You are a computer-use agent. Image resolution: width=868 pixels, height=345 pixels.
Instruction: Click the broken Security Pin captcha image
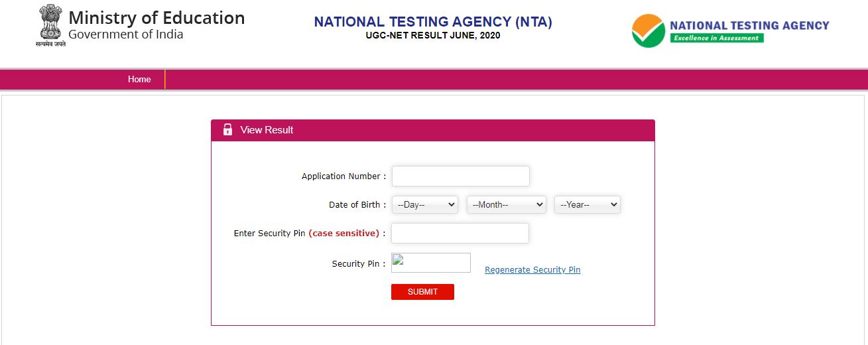coord(430,263)
